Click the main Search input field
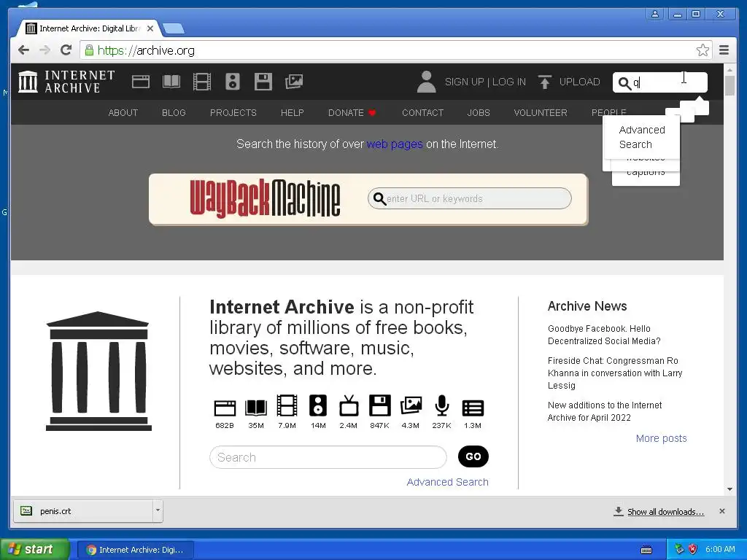The image size is (747, 560). click(x=328, y=457)
